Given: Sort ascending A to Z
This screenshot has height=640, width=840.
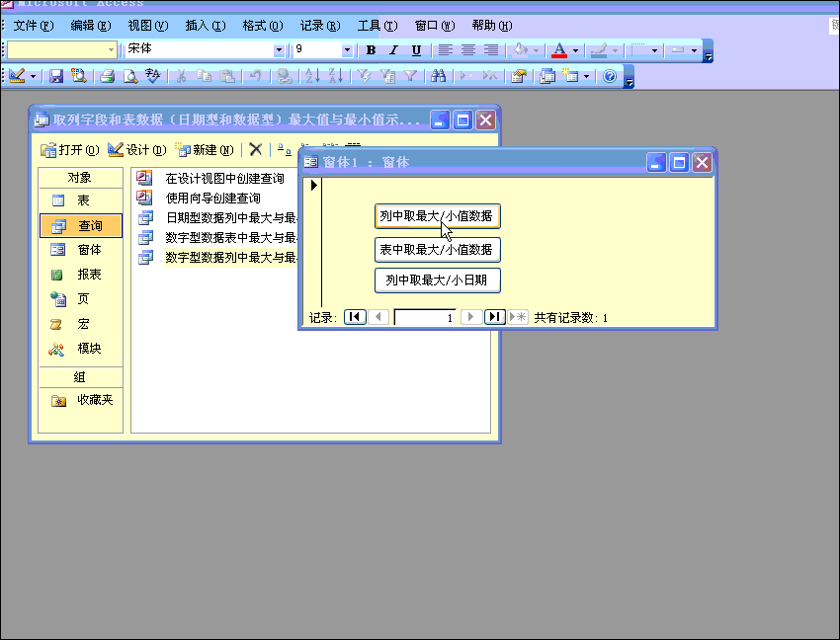Looking at the screenshot, I should (x=312, y=77).
